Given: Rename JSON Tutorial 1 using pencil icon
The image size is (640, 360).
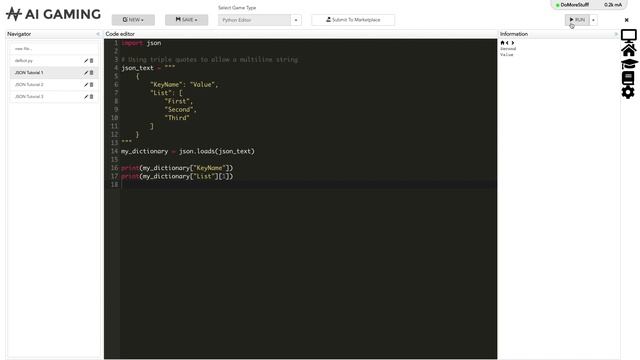Looking at the screenshot, I should (x=86, y=72).
